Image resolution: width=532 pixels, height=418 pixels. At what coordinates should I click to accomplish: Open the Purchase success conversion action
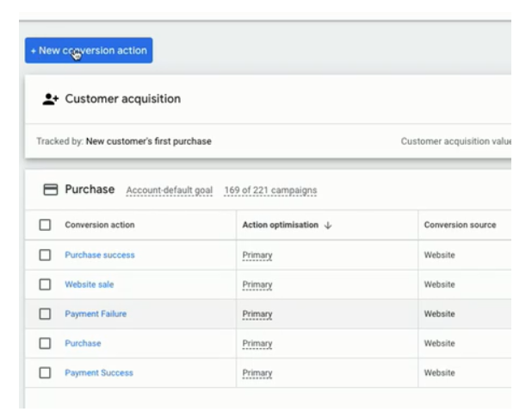(x=100, y=255)
